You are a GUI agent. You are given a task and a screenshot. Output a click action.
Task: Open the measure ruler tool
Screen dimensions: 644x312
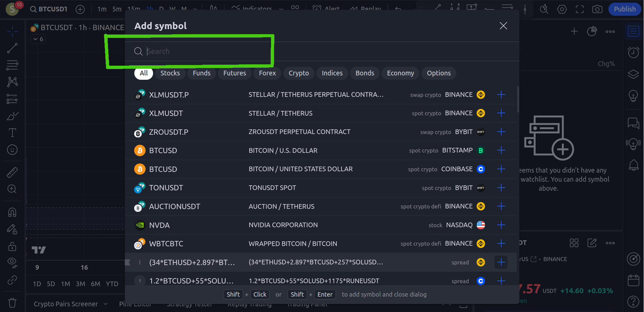[12, 172]
